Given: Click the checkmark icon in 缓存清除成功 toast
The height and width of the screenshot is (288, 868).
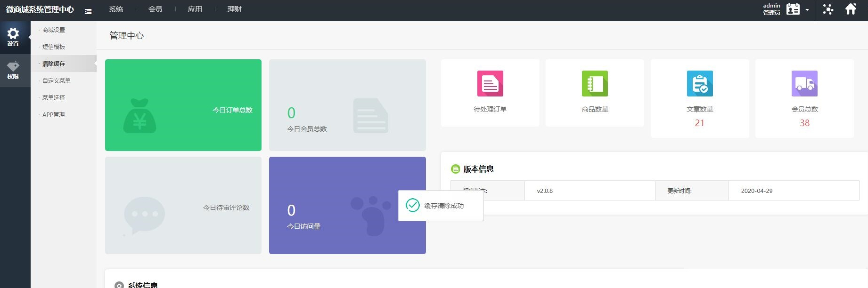Looking at the screenshot, I should (x=412, y=205).
